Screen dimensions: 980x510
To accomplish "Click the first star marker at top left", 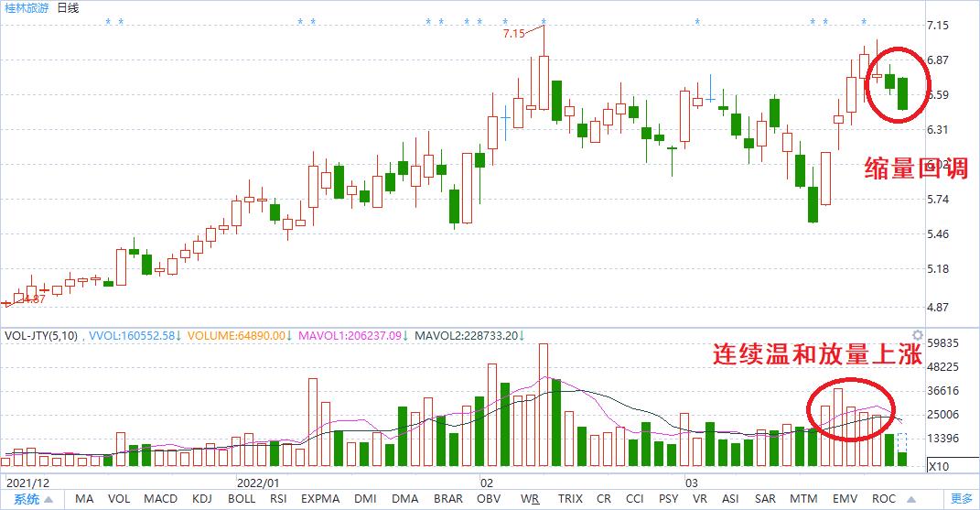I will click(x=108, y=22).
